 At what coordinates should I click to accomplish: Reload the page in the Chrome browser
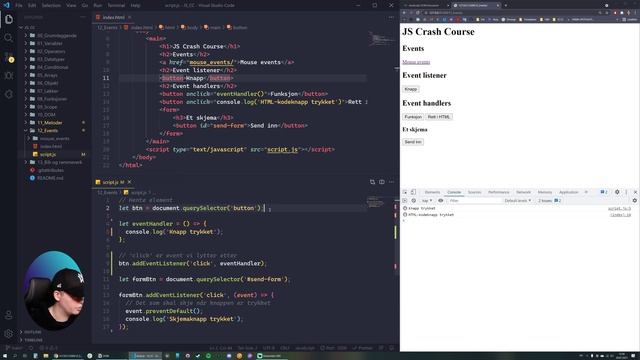click(418, 13)
